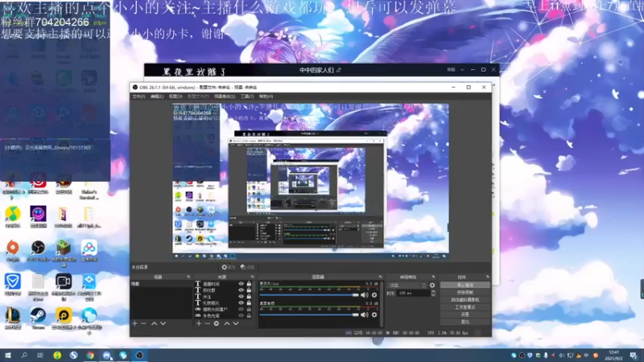This screenshot has width=644, height=362.
Task: Pop out the 来源 dock panel
Action: pos(253,277)
